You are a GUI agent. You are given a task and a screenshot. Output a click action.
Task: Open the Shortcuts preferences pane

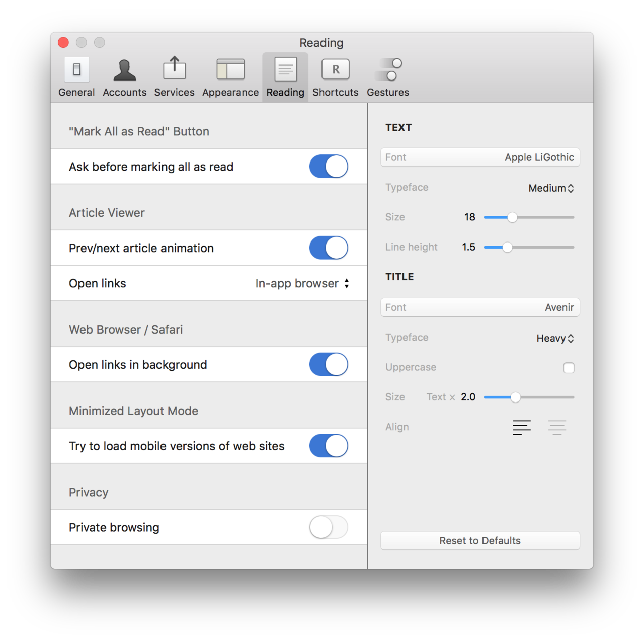[335, 77]
